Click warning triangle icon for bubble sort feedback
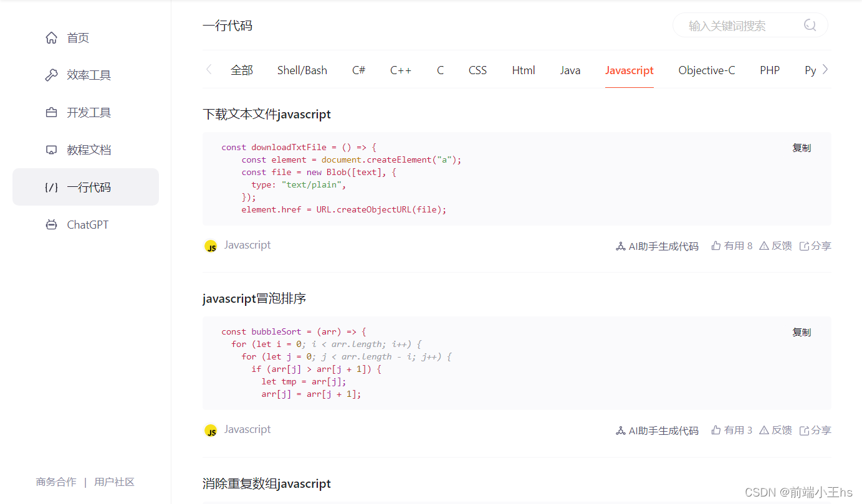Viewport: 862px width, 504px height. [x=764, y=430]
